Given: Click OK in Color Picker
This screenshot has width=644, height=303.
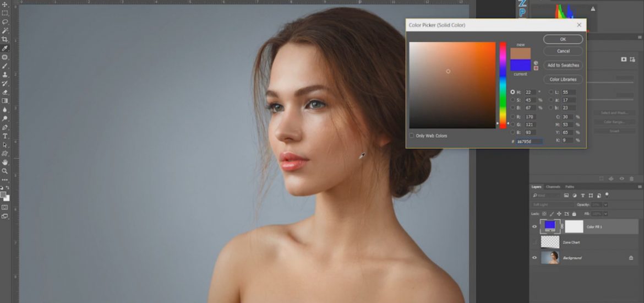Looking at the screenshot, I should pyautogui.click(x=563, y=40).
